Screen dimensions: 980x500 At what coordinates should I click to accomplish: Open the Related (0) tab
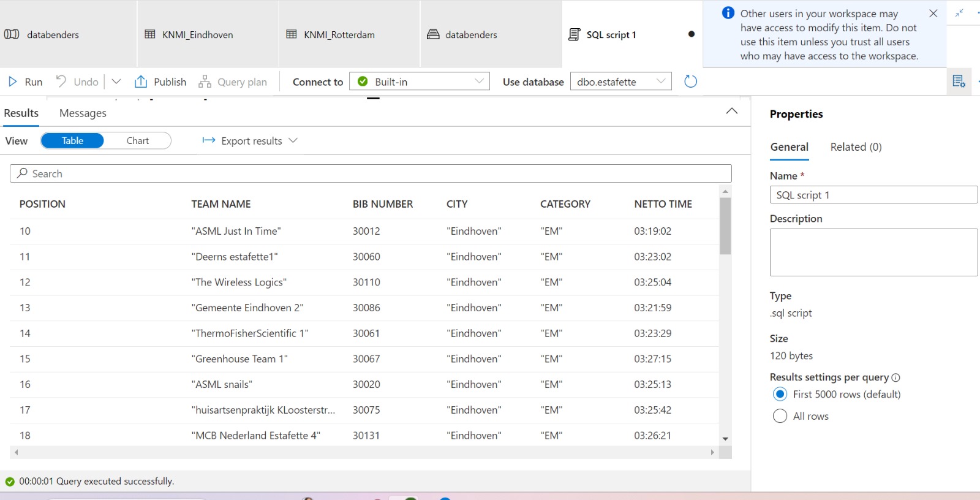tap(856, 147)
